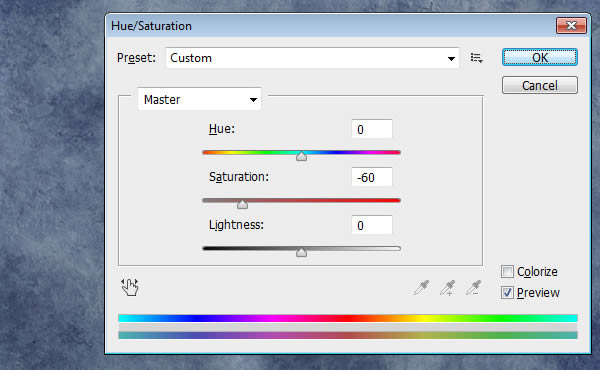Disable the Preview checkbox
The width and height of the screenshot is (600, 370).
point(507,293)
